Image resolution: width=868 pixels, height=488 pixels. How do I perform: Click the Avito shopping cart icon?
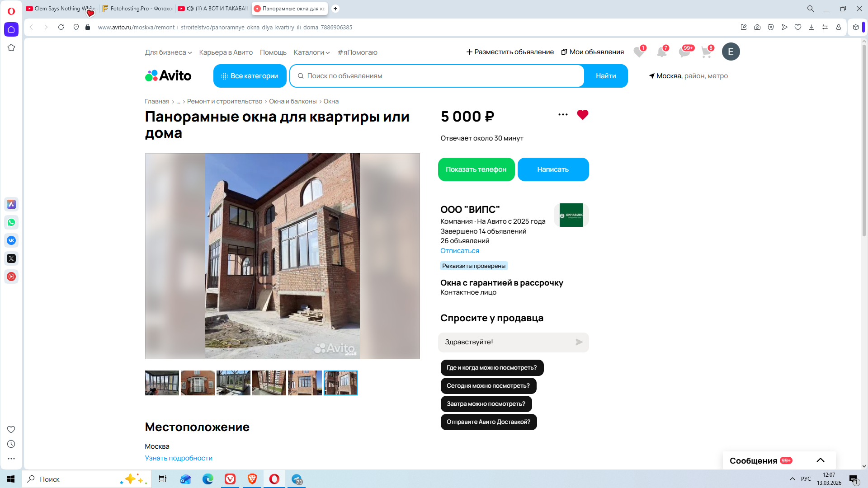(706, 52)
